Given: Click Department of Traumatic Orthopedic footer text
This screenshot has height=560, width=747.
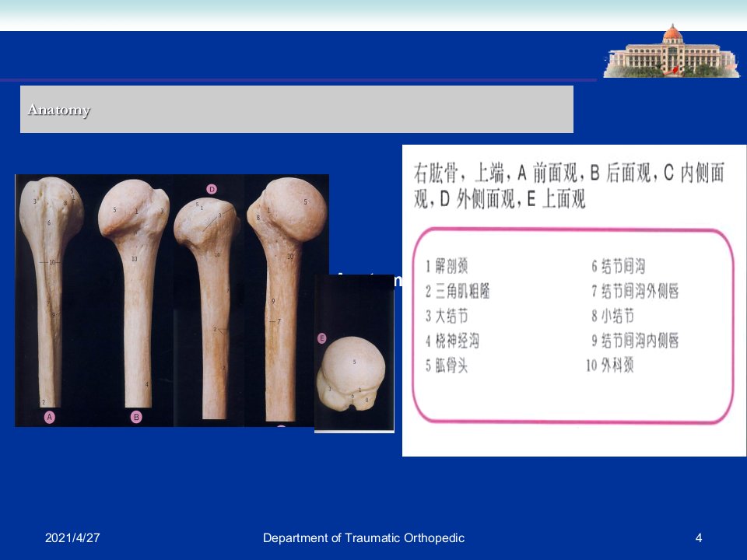Looking at the screenshot, I should point(363,538).
